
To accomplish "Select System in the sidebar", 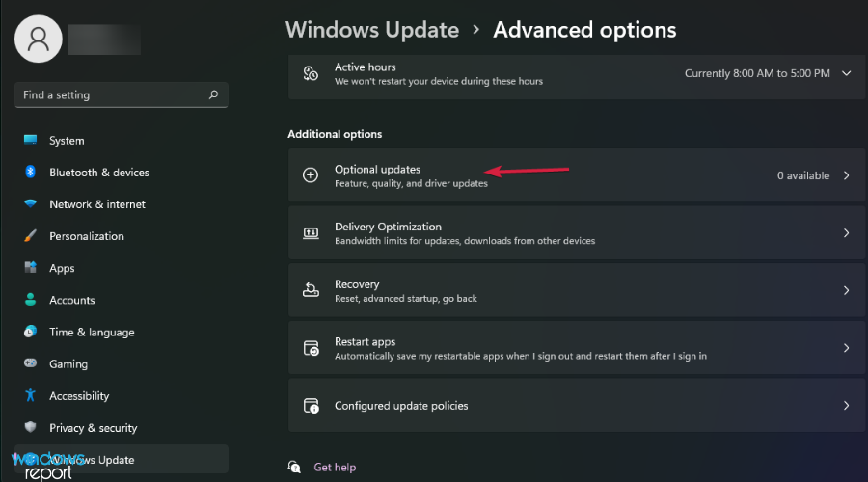I will (67, 141).
